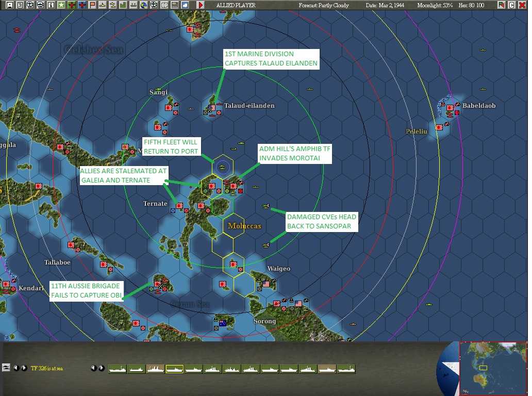Click the brown grid panel icon
532x396 pixels.
pyautogui.click(x=175, y=5)
